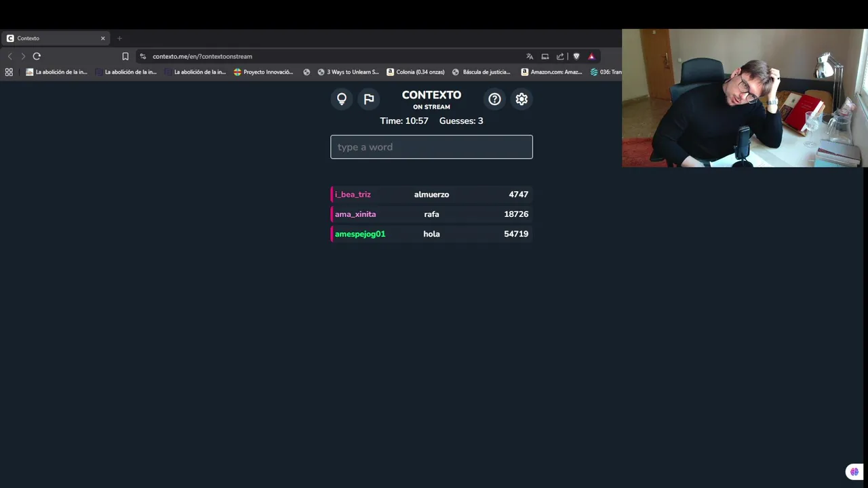Click username ama_xinita
Viewport: 868px width, 488px height.
(x=355, y=214)
